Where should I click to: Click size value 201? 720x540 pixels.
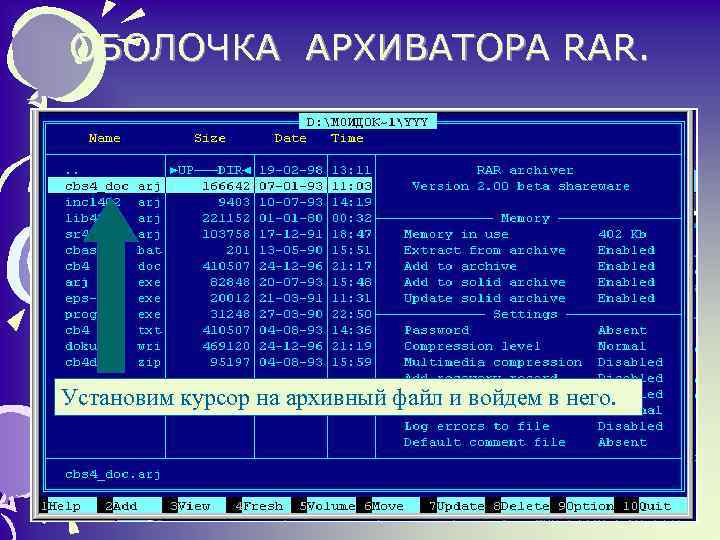point(237,250)
